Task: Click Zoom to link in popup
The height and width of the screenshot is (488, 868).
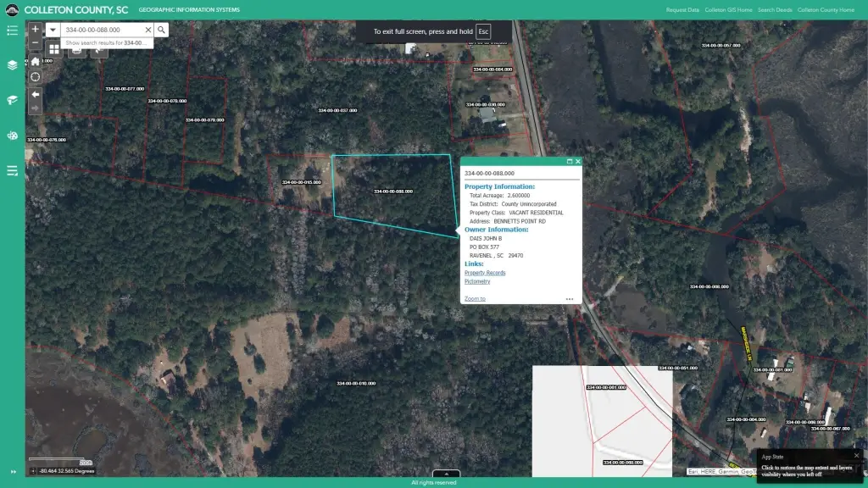Action: [475, 299]
